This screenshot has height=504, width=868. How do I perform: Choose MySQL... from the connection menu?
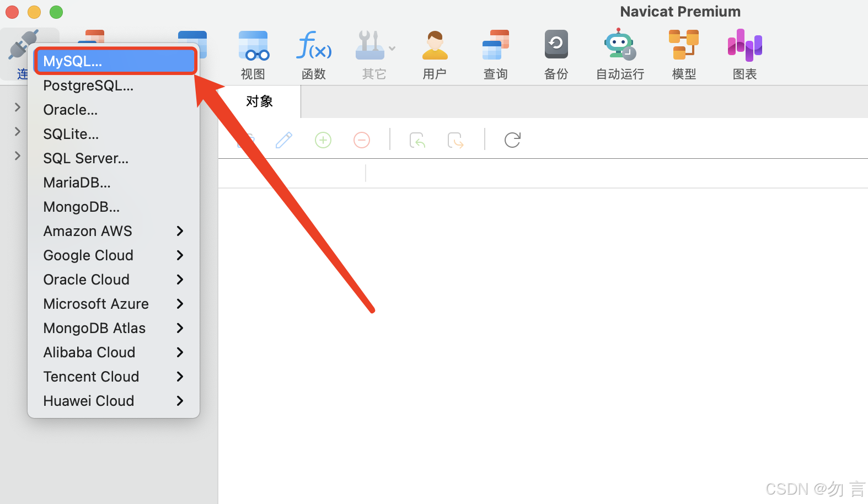pos(115,61)
